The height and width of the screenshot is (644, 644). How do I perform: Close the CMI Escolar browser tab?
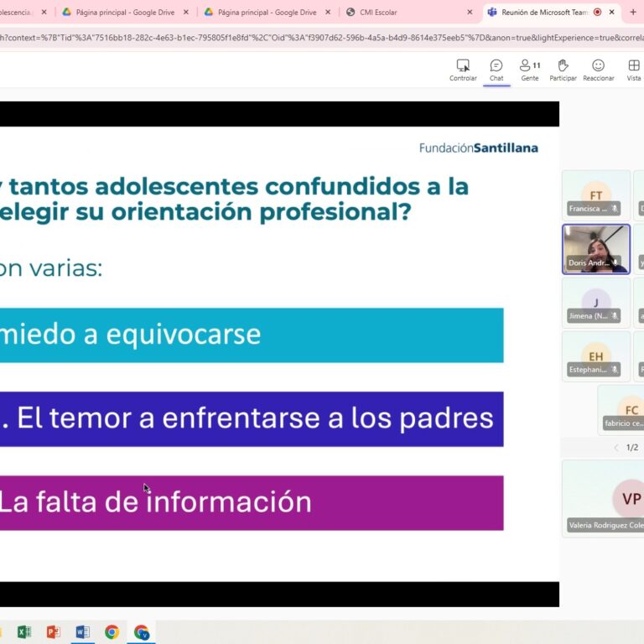(x=470, y=13)
